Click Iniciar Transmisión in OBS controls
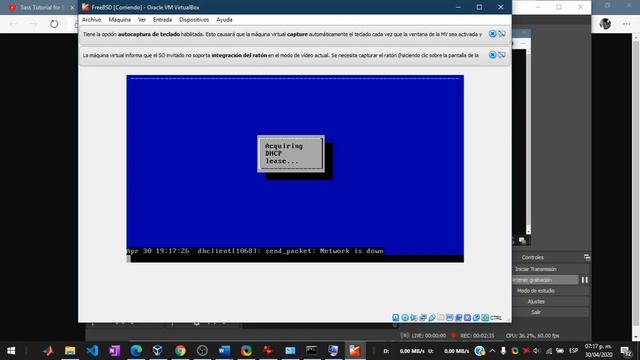 click(536, 269)
